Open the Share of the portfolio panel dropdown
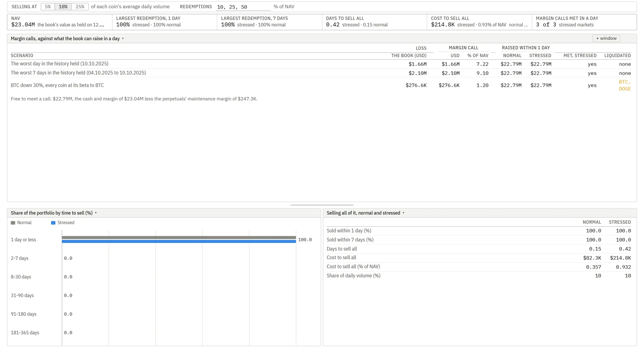The width and height of the screenshot is (644, 347). pyautogui.click(x=96, y=213)
